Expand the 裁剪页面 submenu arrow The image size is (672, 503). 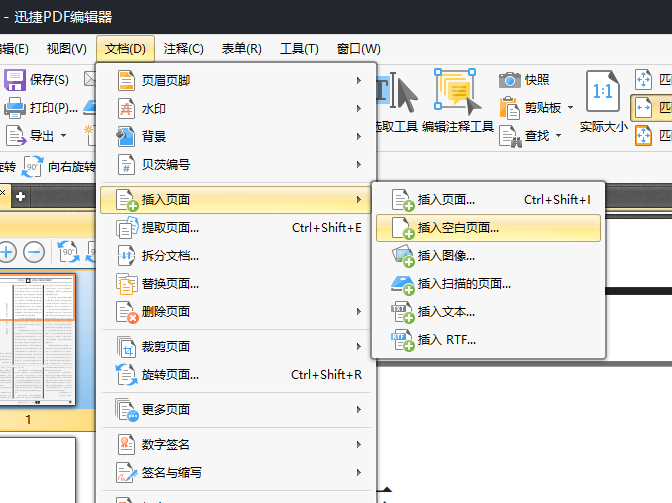tap(359, 347)
